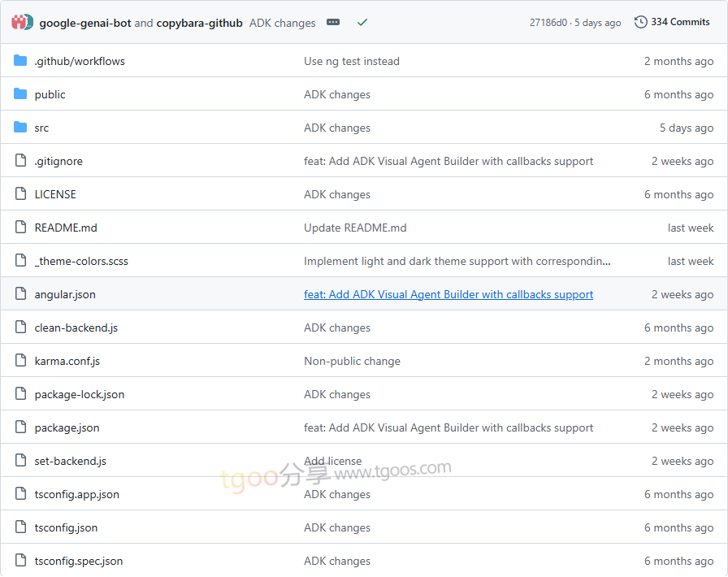The height and width of the screenshot is (577, 728).
Task: Open angular.json commit message link
Action: [x=448, y=294]
